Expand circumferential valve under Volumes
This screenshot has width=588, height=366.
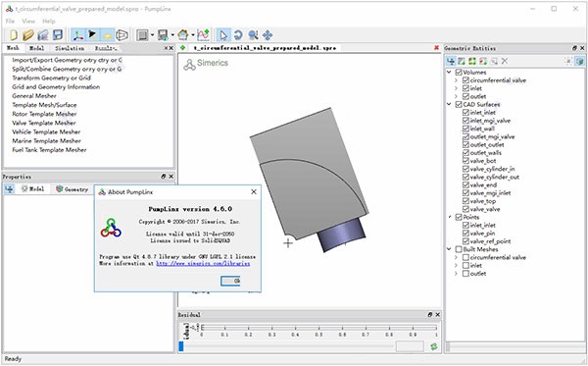coord(456,79)
